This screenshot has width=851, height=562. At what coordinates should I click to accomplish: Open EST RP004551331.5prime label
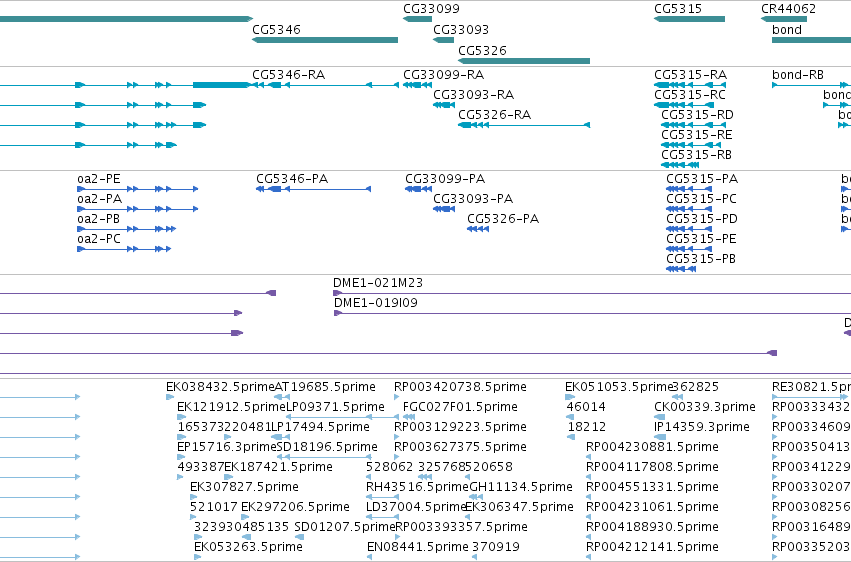pyautogui.click(x=652, y=487)
